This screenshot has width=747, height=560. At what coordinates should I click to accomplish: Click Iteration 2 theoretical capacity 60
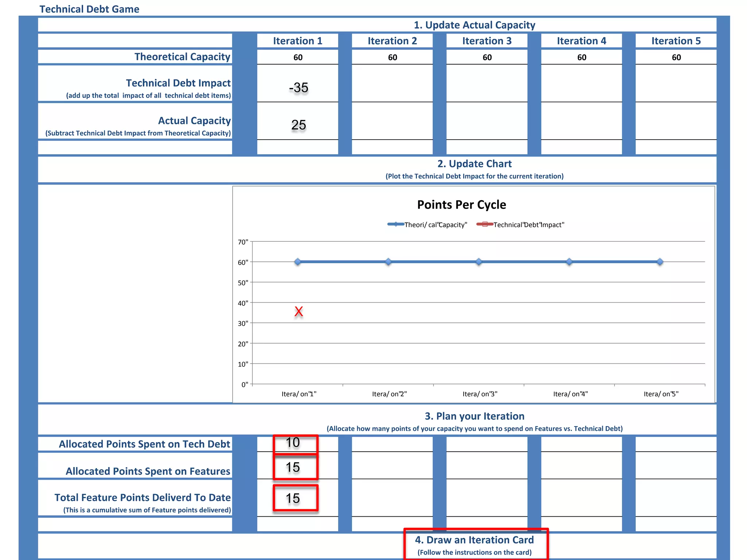tap(392, 57)
